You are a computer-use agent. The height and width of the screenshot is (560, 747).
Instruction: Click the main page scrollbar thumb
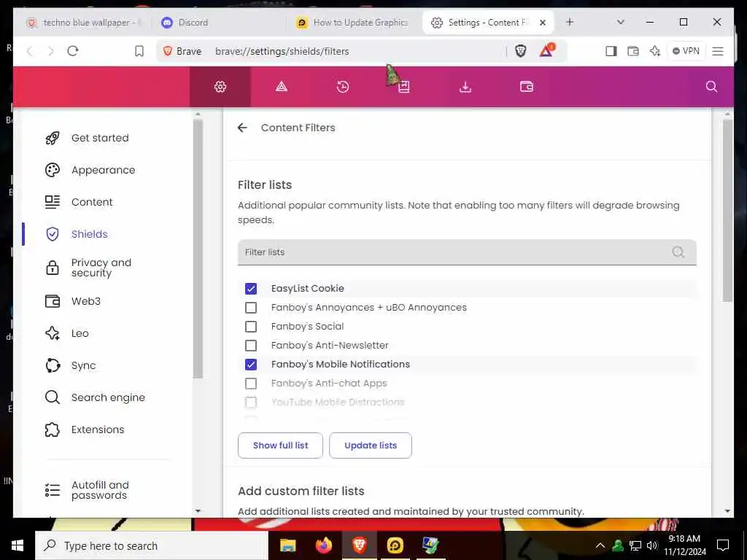(727, 211)
